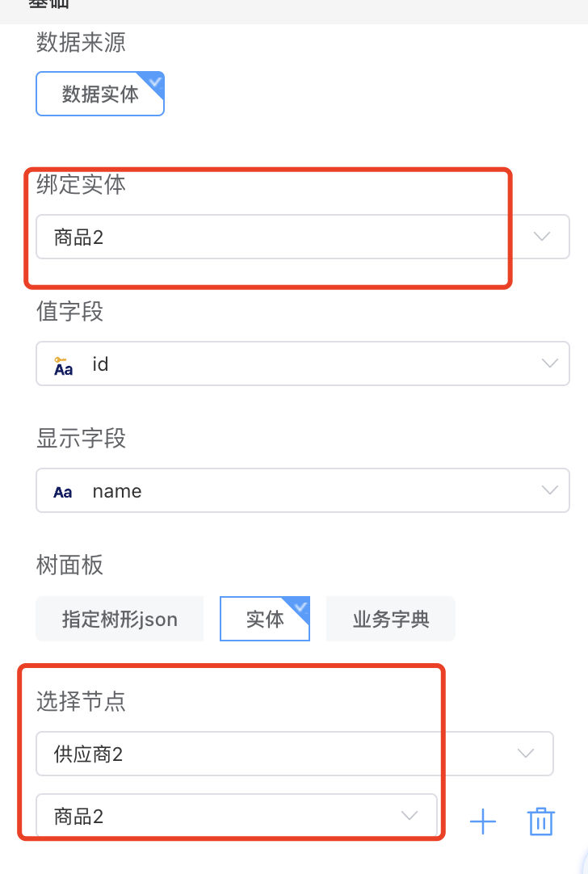Click the plus icon to add node
This screenshot has height=874, width=588.
coord(483,822)
